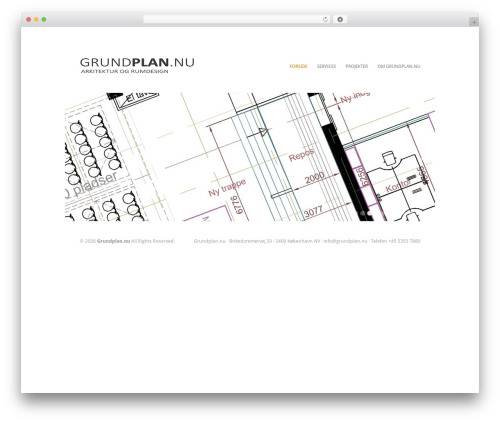Select the first slider pagination dot
This screenshot has height=423, width=500.
(363, 213)
